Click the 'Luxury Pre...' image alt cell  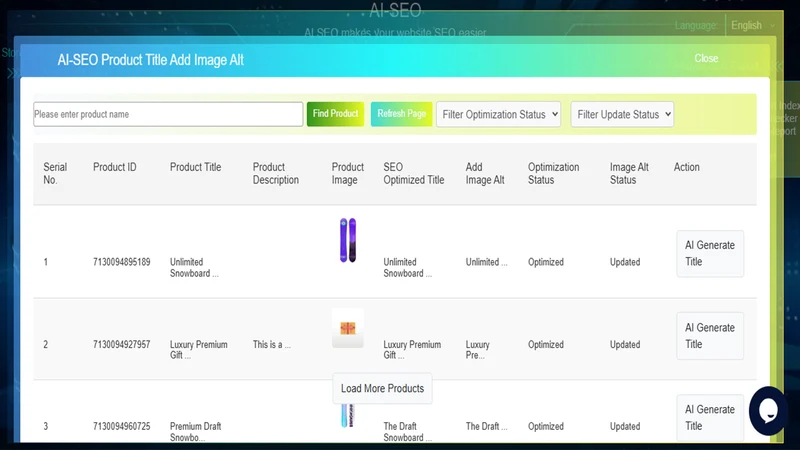pos(478,350)
